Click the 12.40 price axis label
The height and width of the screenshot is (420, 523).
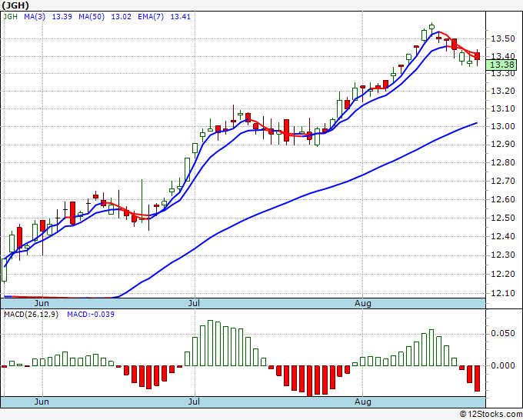503,236
